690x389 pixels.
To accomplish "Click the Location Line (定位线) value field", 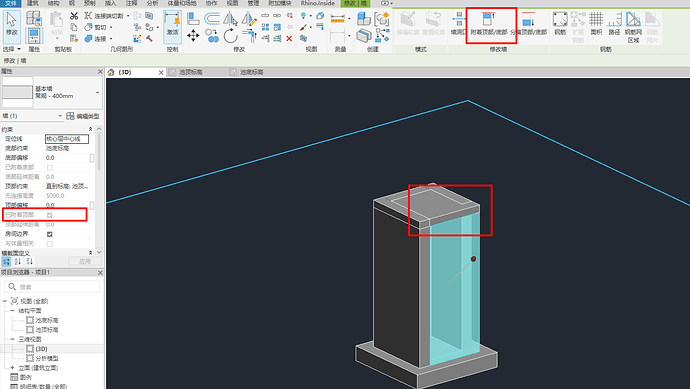I will pyautogui.click(x=67, y=139).
